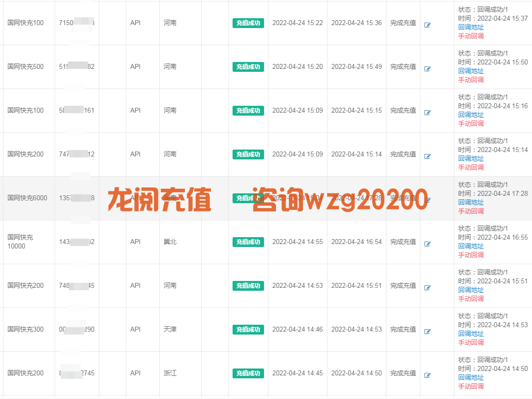Open 回调地址 for callback time 15:51
532x399 pixels.
471,290
